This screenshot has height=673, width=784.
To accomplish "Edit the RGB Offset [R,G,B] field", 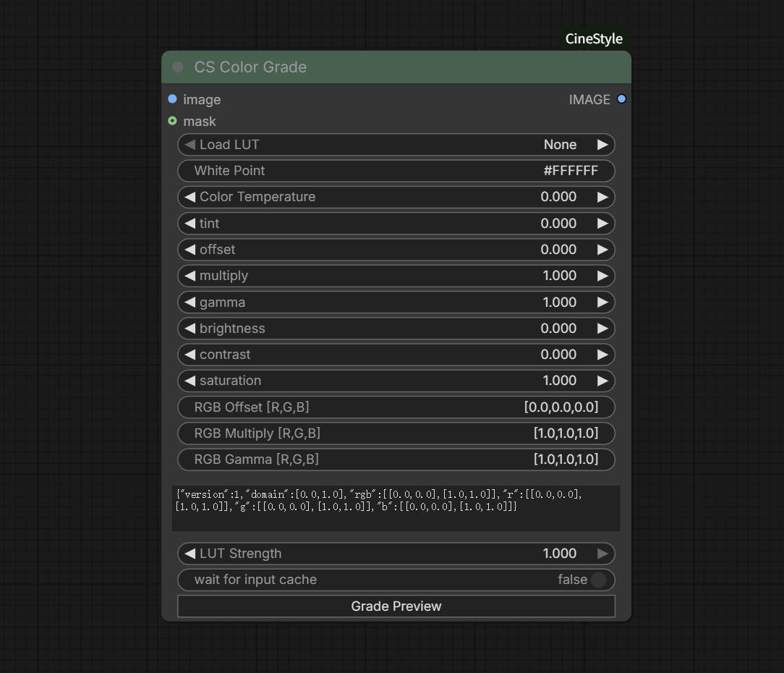I will [396, 407].
